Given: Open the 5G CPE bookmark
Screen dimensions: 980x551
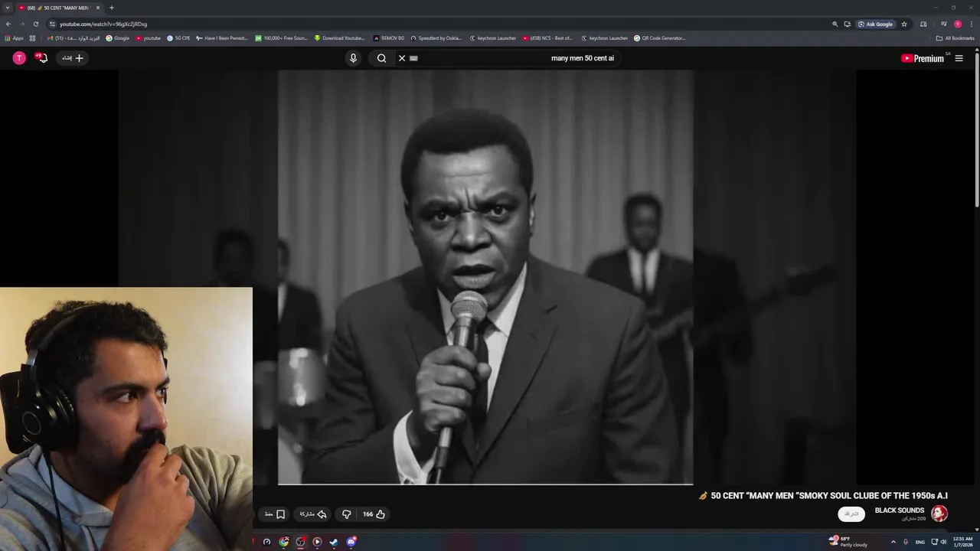Looking at the screenshot, I should [178, 37].
